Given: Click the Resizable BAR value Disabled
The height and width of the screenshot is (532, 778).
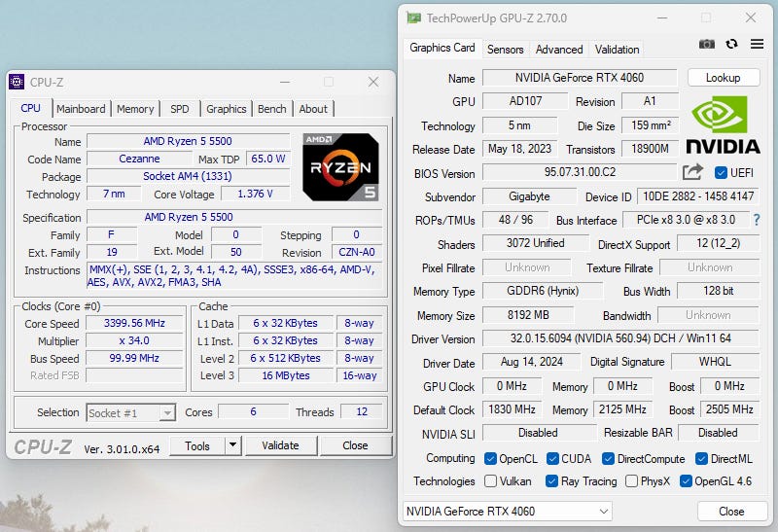Looking at the screenshot, I should (x=718, y=433).
